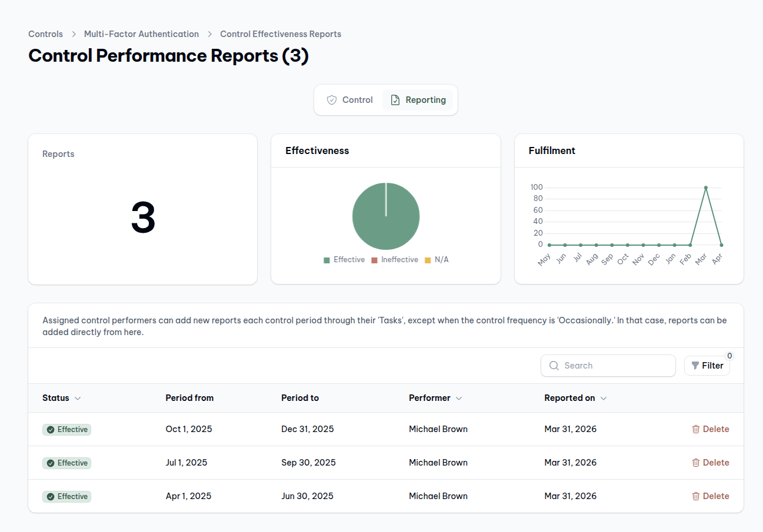Toggle N/A legend item in pie chart
The height and width of the screenshot is (532, 763).
(x=437, y=260)
